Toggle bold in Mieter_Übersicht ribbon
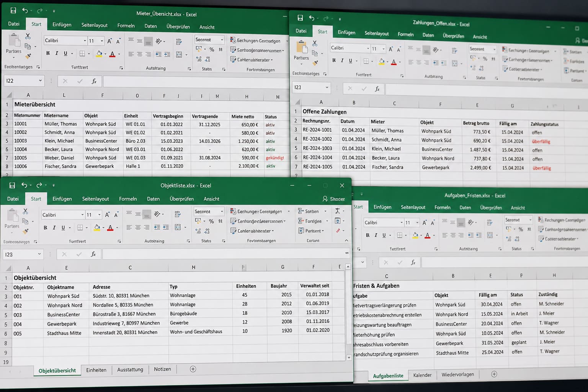This screenshot has height=392, width=588. click(x=48, y=54)
